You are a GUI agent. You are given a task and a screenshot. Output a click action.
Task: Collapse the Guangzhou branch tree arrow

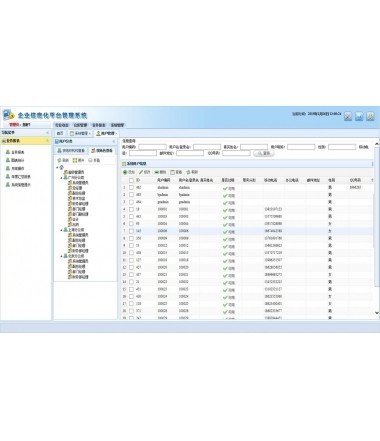(61, 178)
